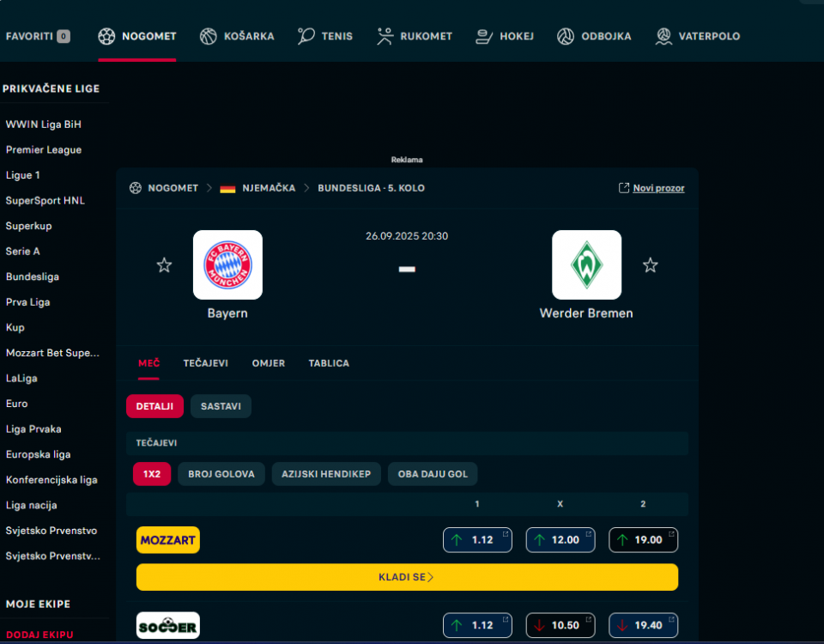Open Njemačka in the breadcrumb
This screenshot has height=644, width=824.
[269, 188]
